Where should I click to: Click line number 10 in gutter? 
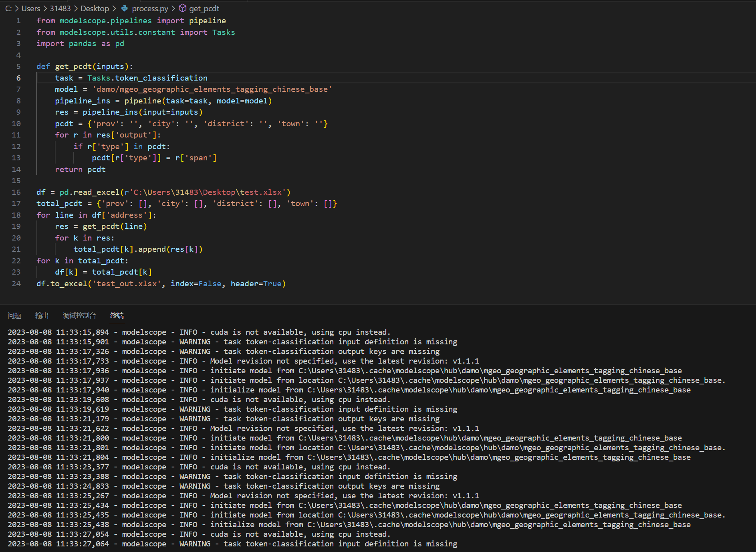16,124
